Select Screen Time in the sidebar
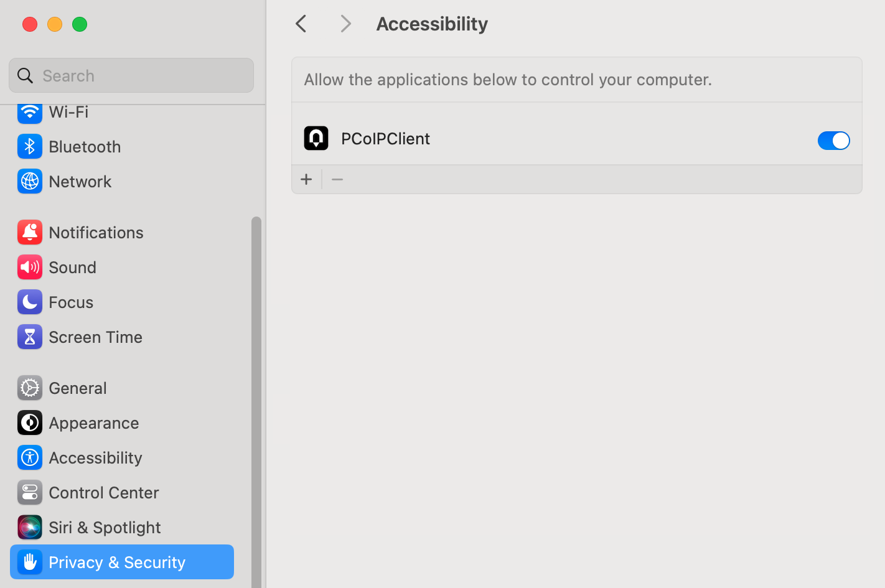Screen dimensions: 885x588 pyautogui.click(x=122, y=337)
